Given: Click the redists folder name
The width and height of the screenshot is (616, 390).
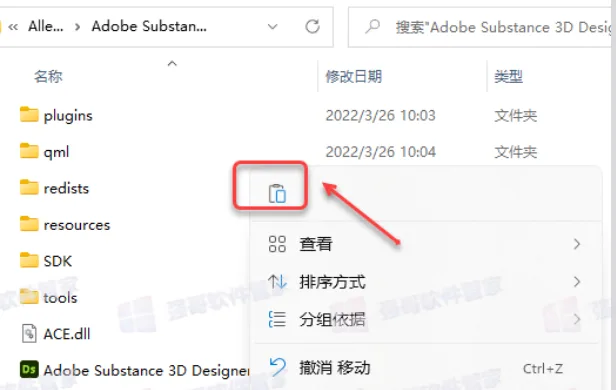Looking at the screenshot, I should tap(66, 189).
